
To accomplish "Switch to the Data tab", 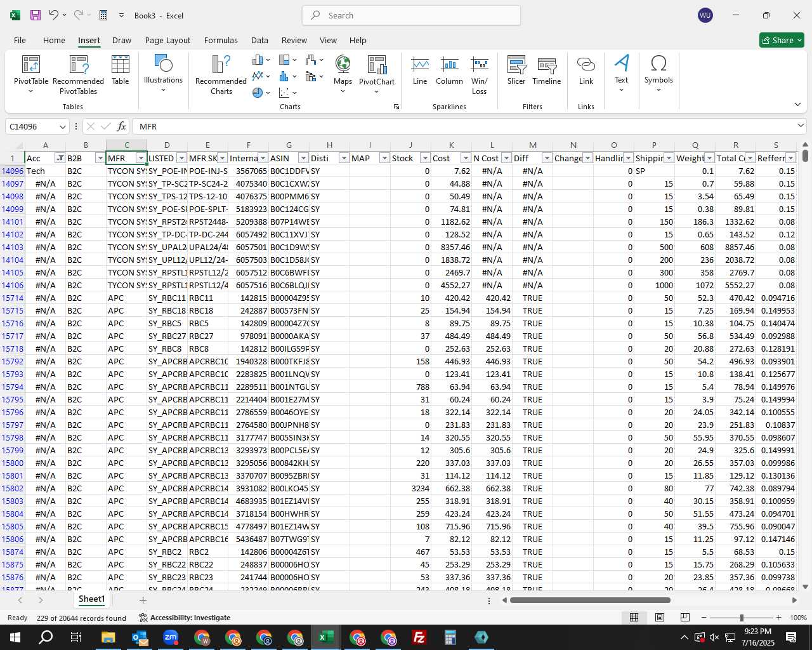I will coord(259,40).
